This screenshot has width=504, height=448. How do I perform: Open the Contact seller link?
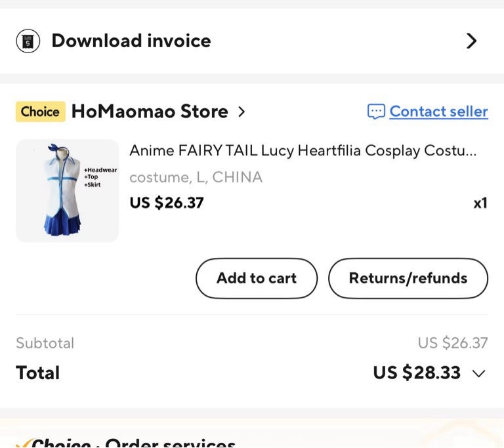(x=438, y=112)
